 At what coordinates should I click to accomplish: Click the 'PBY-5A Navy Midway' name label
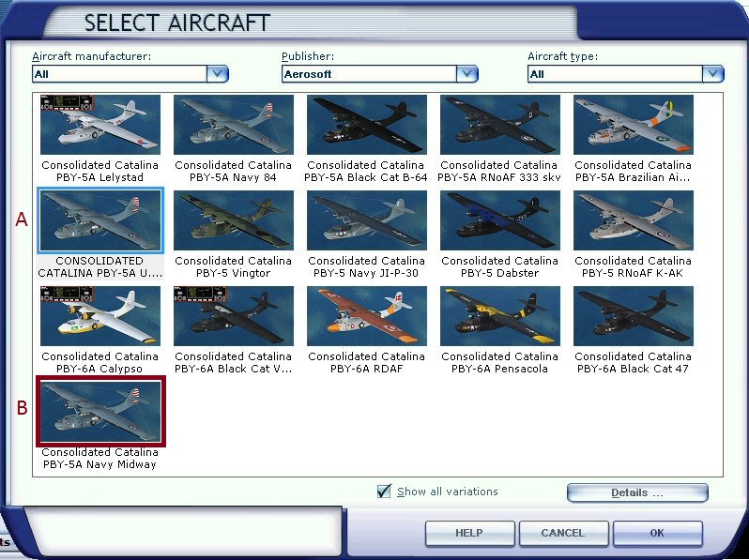[99, 464]
